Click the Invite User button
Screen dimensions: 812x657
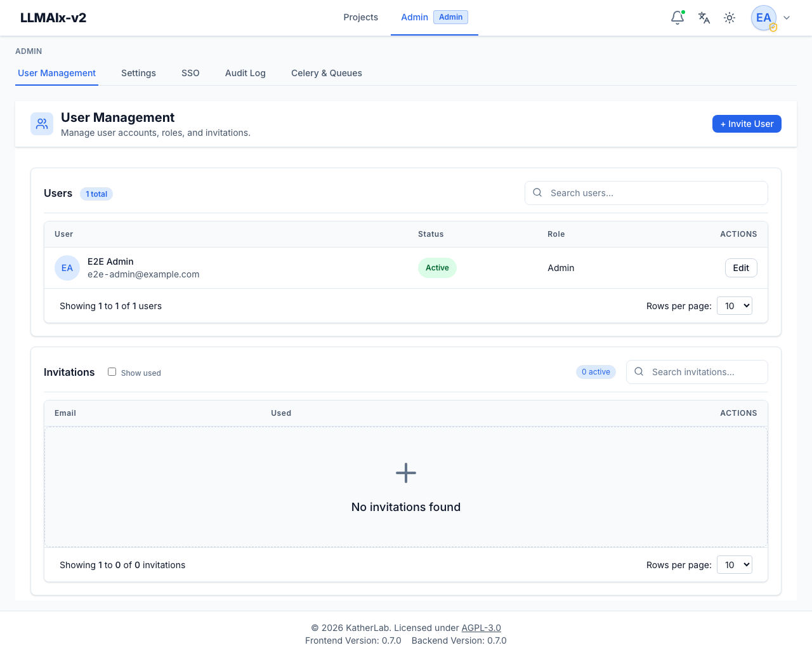[747, 124]
